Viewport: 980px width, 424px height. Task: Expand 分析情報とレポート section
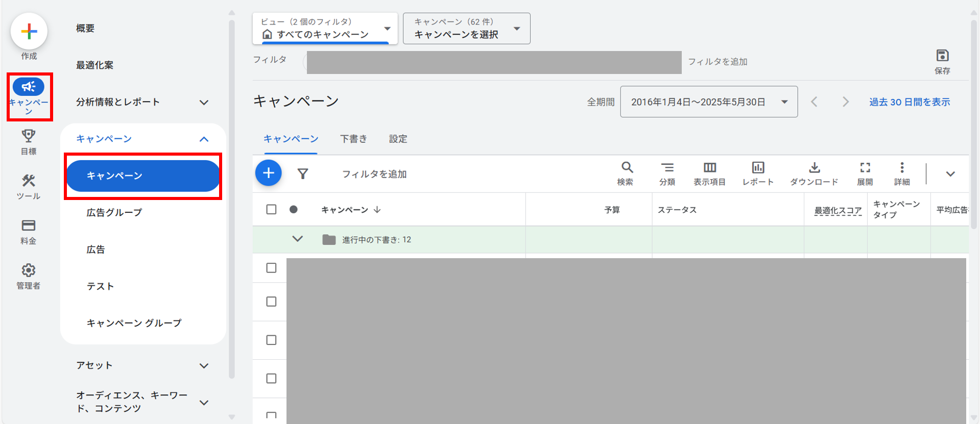point(204,103)
